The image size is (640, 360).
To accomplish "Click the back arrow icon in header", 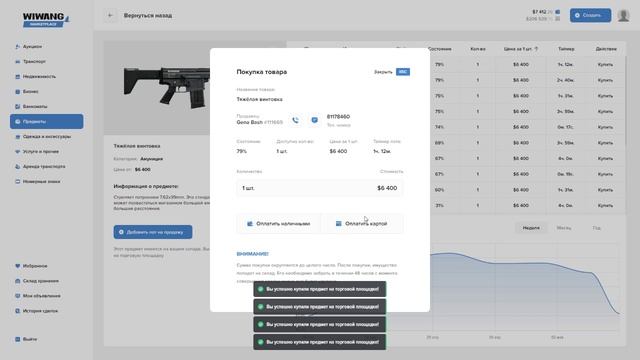I will pyautogui.click(x=110, y=16).
